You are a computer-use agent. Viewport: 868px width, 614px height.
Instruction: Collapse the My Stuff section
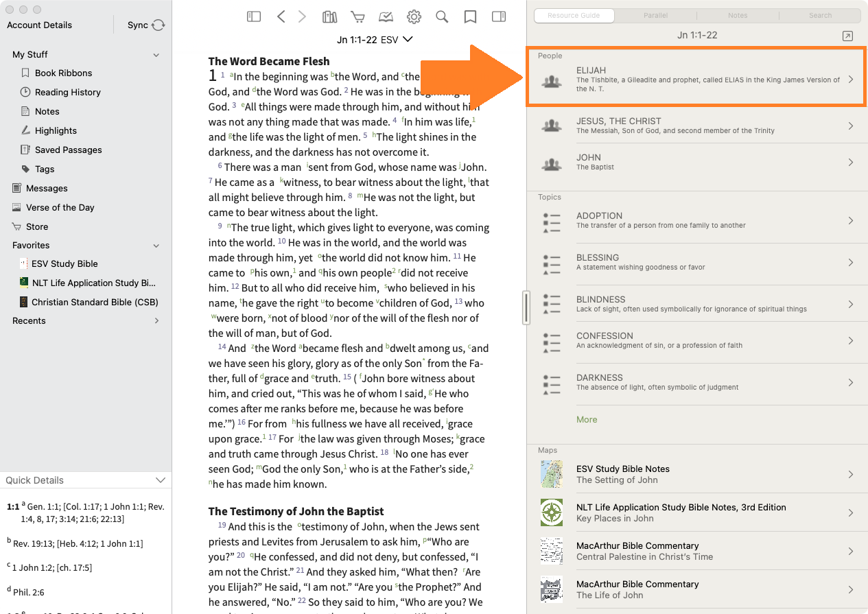(x=156, y=55)
